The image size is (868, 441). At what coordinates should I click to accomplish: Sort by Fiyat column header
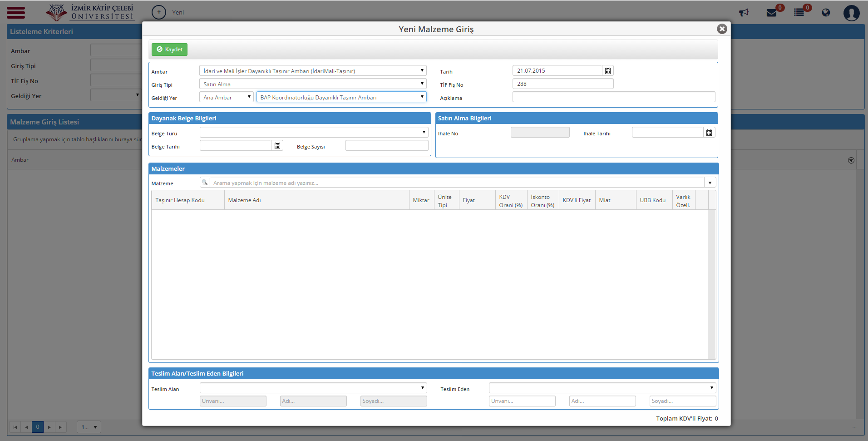click(477, 200)
